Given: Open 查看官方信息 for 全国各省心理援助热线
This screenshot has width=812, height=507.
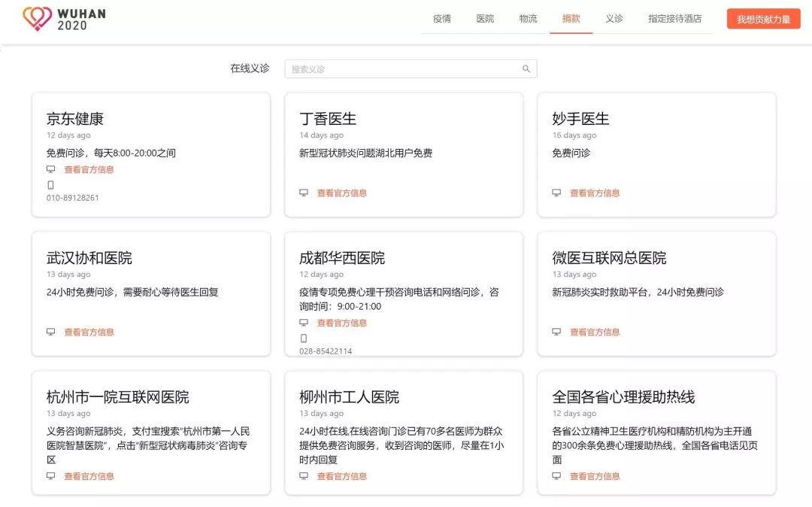Looking at the screenshot, I should point(595,476).
